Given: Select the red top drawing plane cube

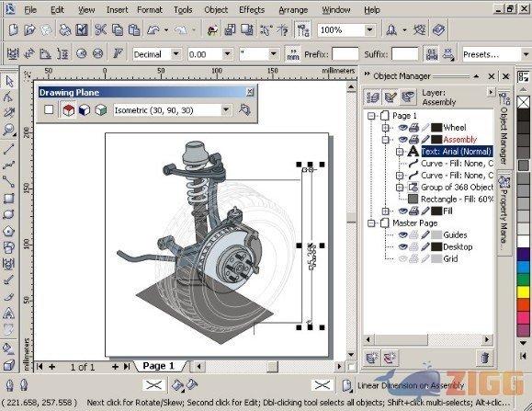Looking at the screenshot, I should click(x=68, y=110).
